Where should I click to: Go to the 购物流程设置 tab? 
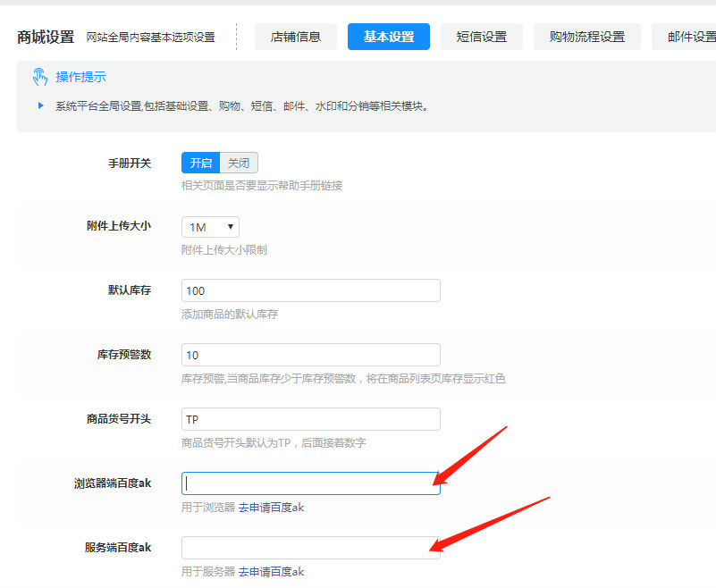click(x=587, y=37)
